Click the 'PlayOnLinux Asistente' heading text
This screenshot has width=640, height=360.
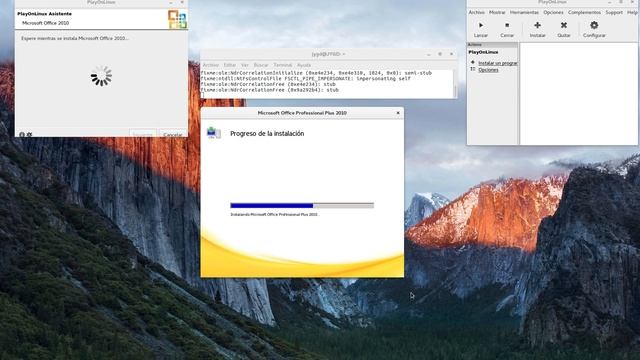click(x=44, y=14)
